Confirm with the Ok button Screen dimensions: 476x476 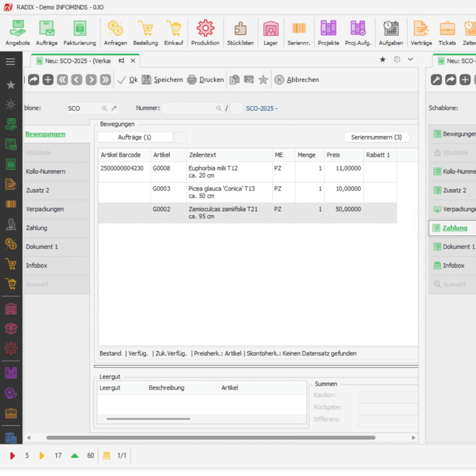point(127,80)
